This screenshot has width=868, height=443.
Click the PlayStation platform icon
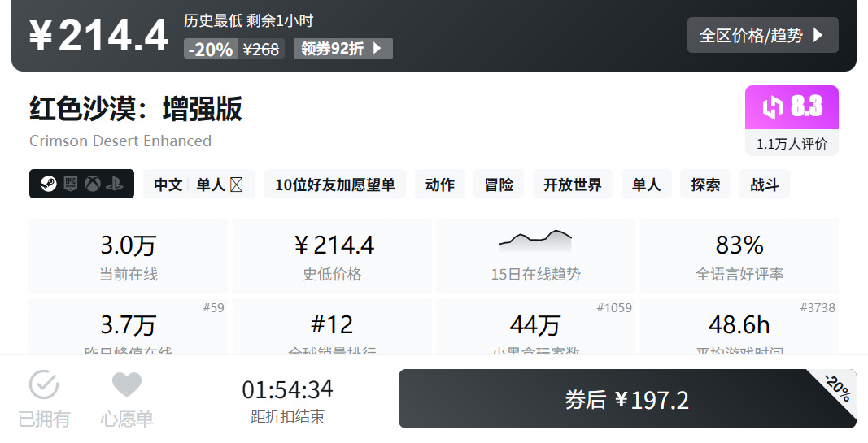click(115, 184)
